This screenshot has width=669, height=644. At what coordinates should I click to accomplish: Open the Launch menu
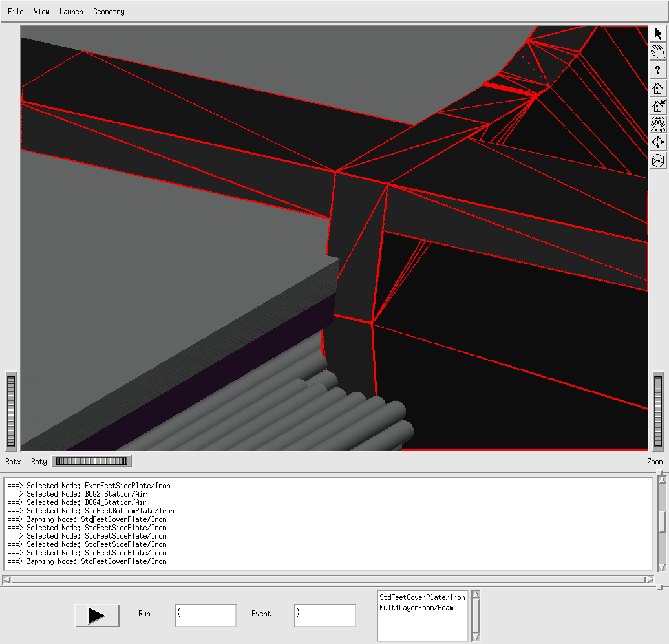pyautogui.click(x=71, y=12)
